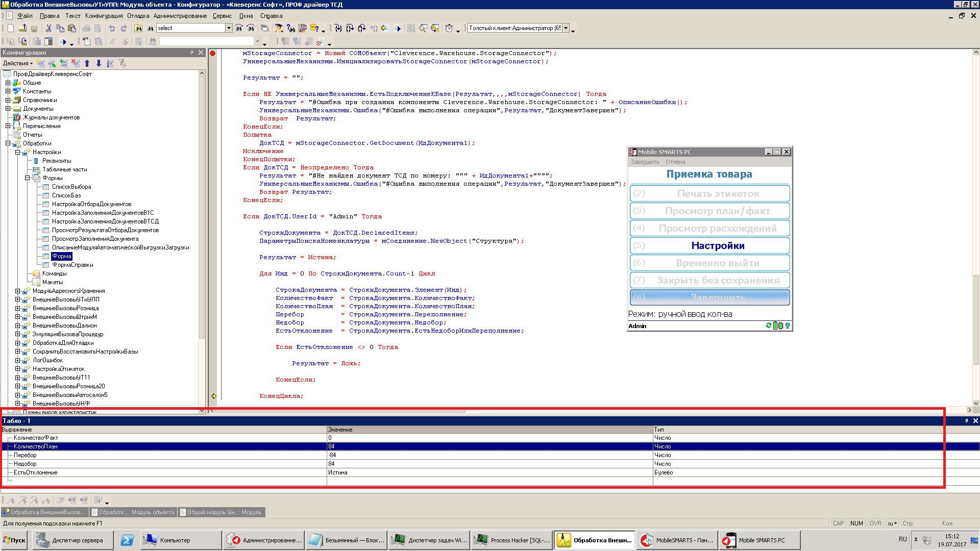
Task: Toggle pin on Табло panel
Action: (x=966, y=421)
